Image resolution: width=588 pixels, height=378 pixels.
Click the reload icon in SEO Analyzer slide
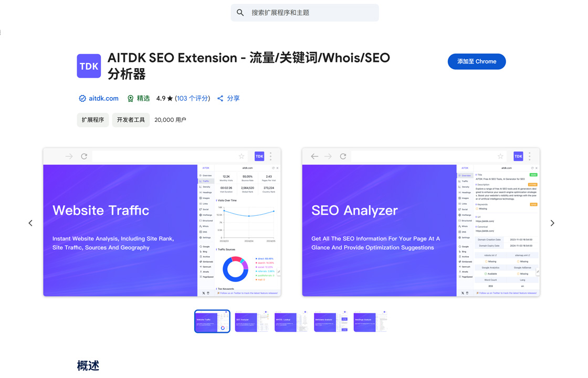pos(343,156)
